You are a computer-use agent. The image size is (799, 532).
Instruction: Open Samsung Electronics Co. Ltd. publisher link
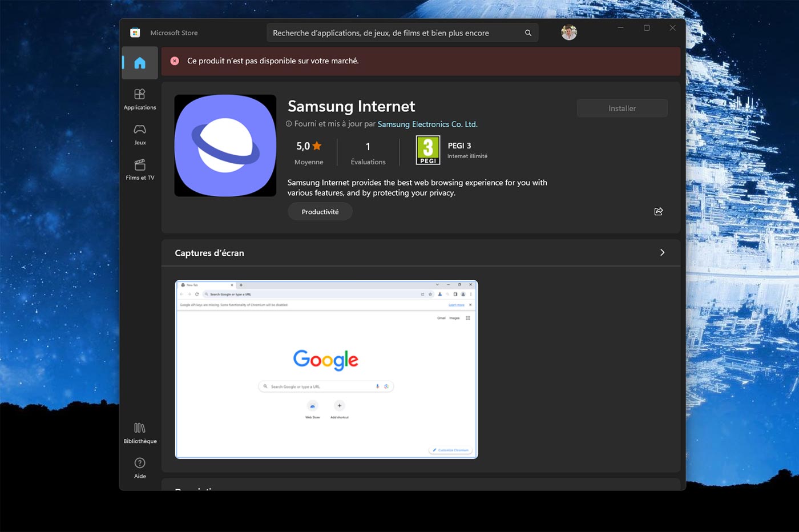[x=427, y=124]
